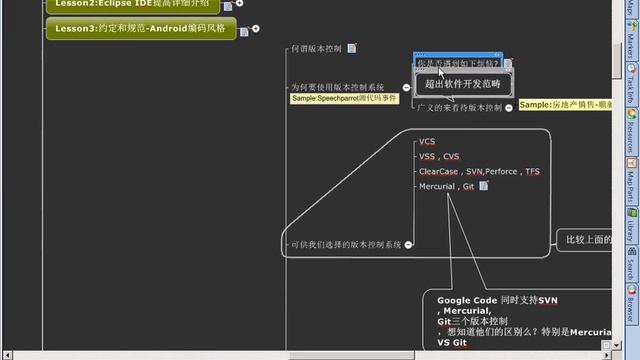Open notes icon beside Lesson2 Eclipse IDE topic

[228, 6]
